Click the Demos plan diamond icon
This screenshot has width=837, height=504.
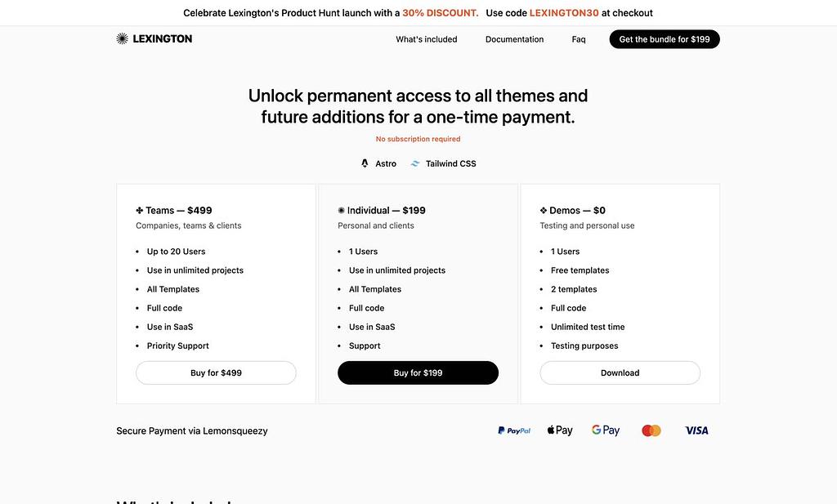click(x=544, y=210)
